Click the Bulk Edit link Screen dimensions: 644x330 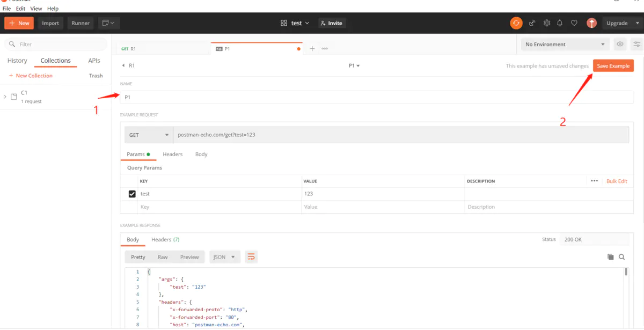click(x=617, y=181)
